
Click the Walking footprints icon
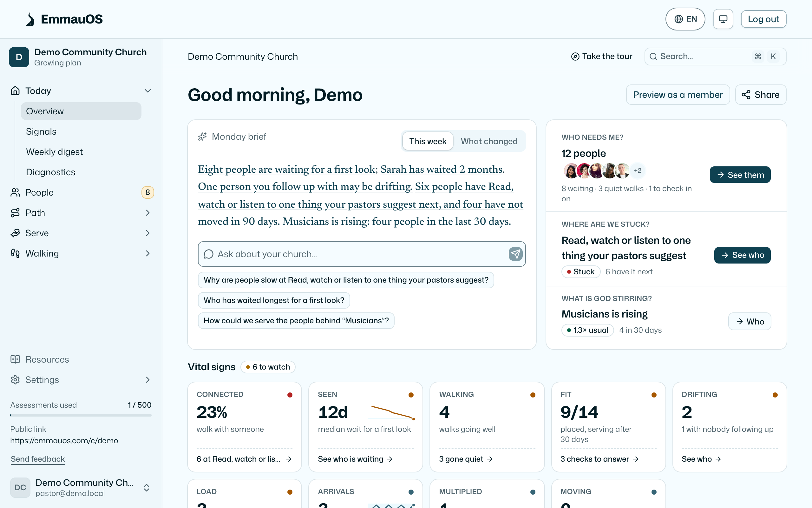tap(15, 253)
